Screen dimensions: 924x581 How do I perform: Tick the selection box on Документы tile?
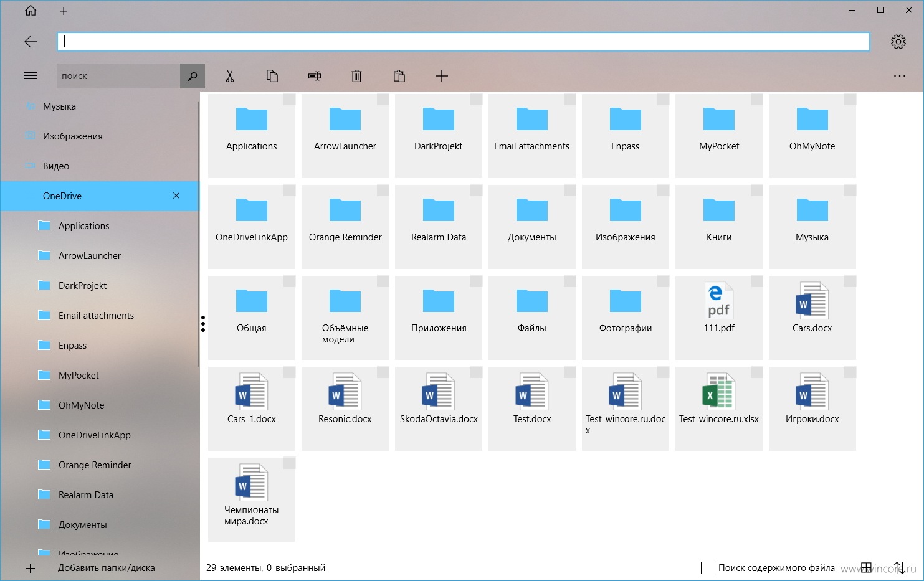tap(569, 191)
